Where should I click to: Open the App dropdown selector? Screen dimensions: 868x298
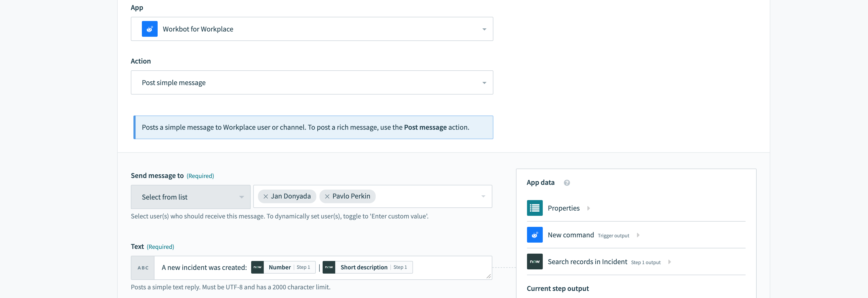click(x=311, y=28)
